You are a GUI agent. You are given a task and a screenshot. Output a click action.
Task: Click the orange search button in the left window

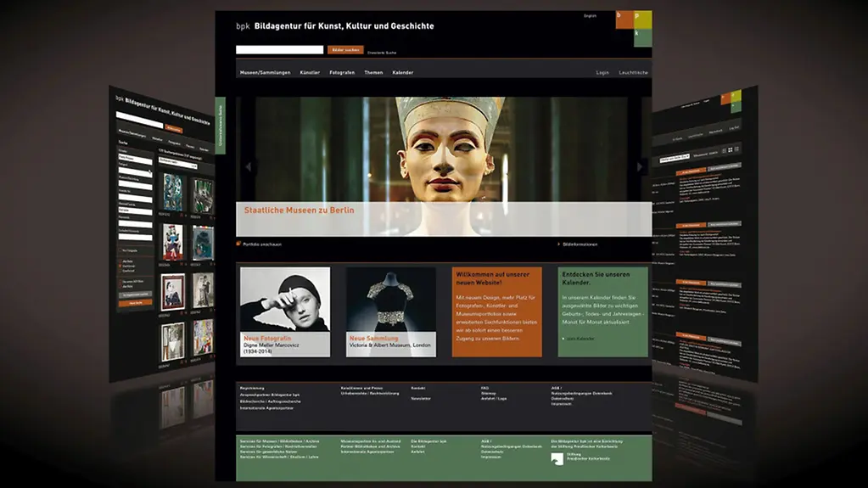click(x=174, y=128)
